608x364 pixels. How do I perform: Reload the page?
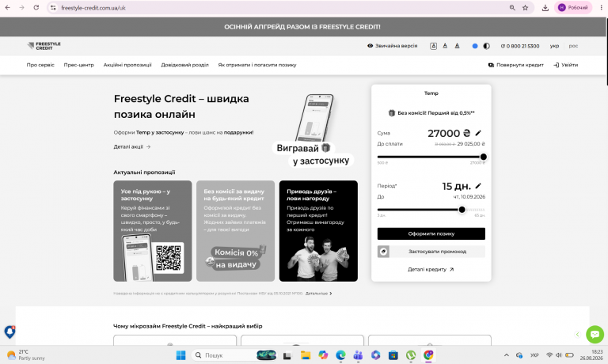(x=36, y=8)
